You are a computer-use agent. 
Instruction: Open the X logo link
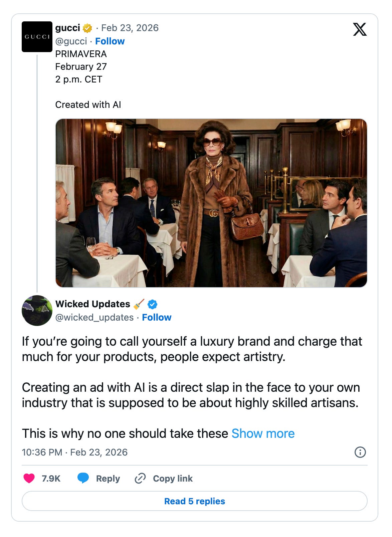click(x=360, y=29)
